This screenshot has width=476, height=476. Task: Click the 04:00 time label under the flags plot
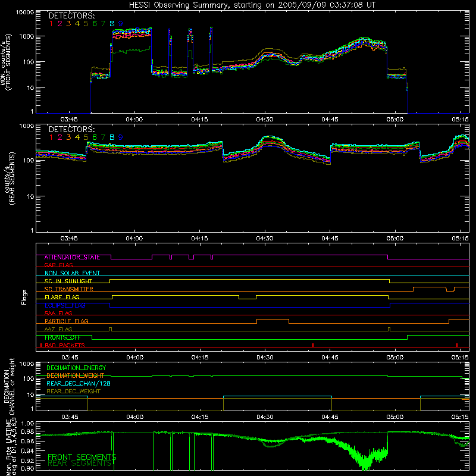[x=134, y=358]
